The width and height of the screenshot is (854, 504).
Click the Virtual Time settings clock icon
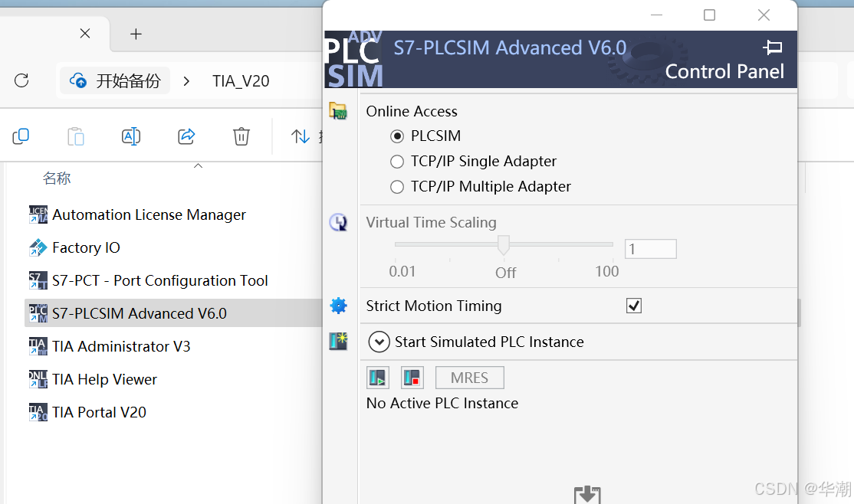[x=338, y=222]
